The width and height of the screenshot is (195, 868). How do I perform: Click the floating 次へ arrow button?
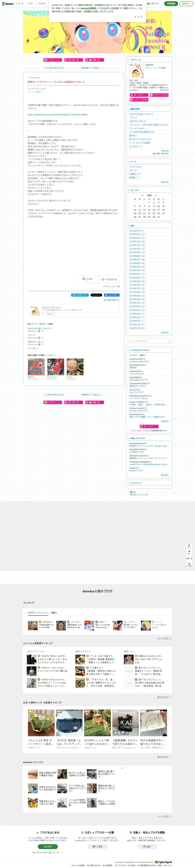(x=189, y=546)
